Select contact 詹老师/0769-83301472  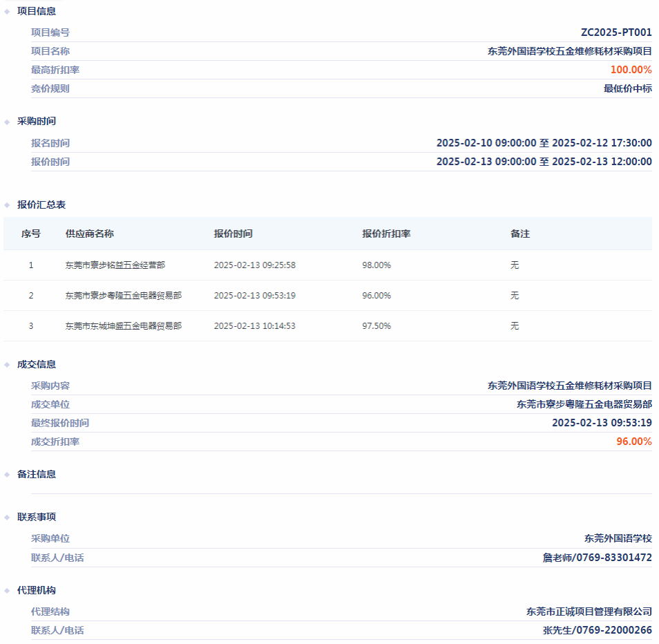(x=598, y=558)
